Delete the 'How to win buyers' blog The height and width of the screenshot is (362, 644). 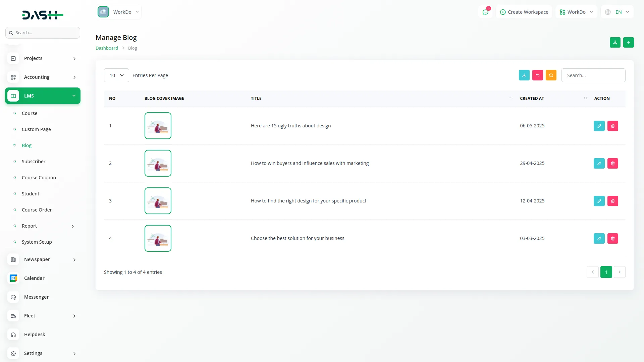tap(612, 164)
